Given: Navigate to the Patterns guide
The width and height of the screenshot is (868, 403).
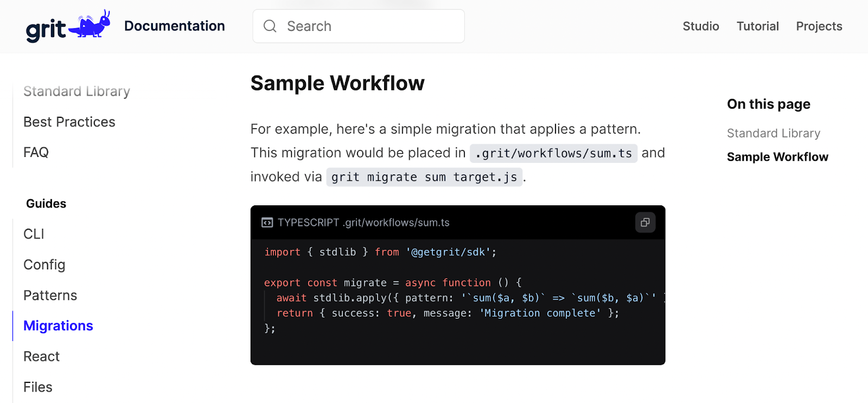Looking at the screenshot, I should [x=50, y=295].
